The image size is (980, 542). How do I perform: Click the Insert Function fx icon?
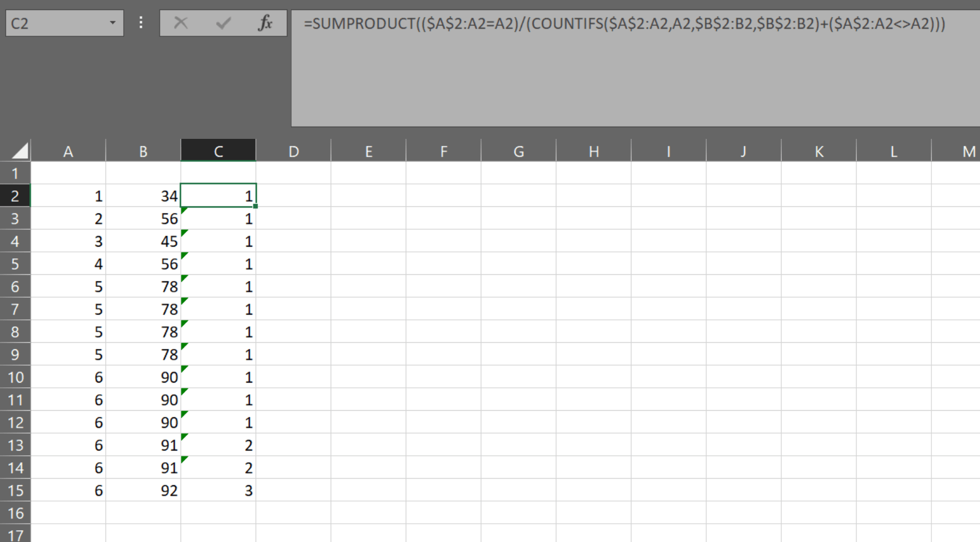(x=266, y=23)
